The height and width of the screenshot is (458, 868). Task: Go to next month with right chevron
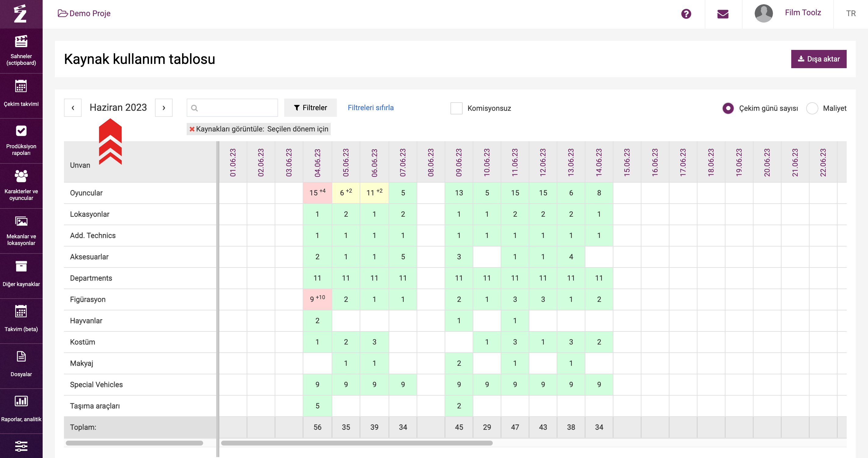(164, 108)
